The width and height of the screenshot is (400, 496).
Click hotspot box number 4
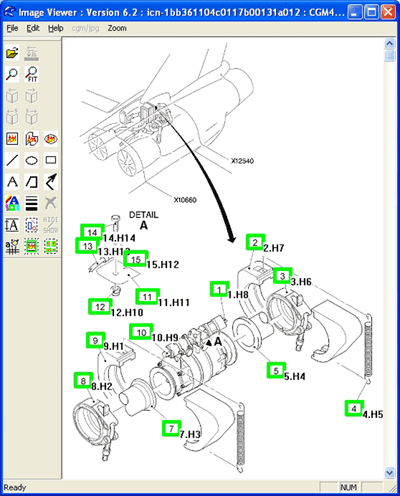coord(354,408)
